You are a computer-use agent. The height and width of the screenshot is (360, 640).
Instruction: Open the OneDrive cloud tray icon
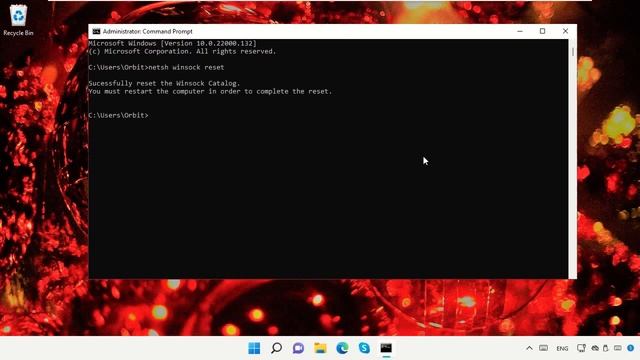[595, 348]
